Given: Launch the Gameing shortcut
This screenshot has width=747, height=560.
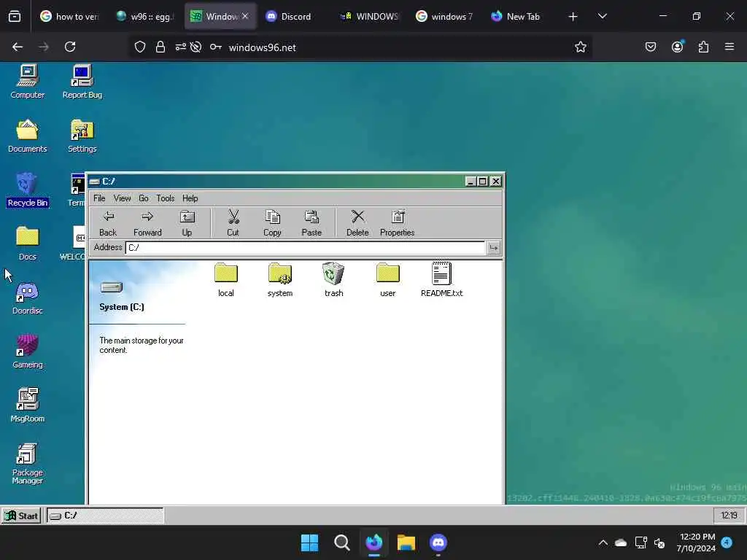Looking at the screenshot, I should (28, 351).
